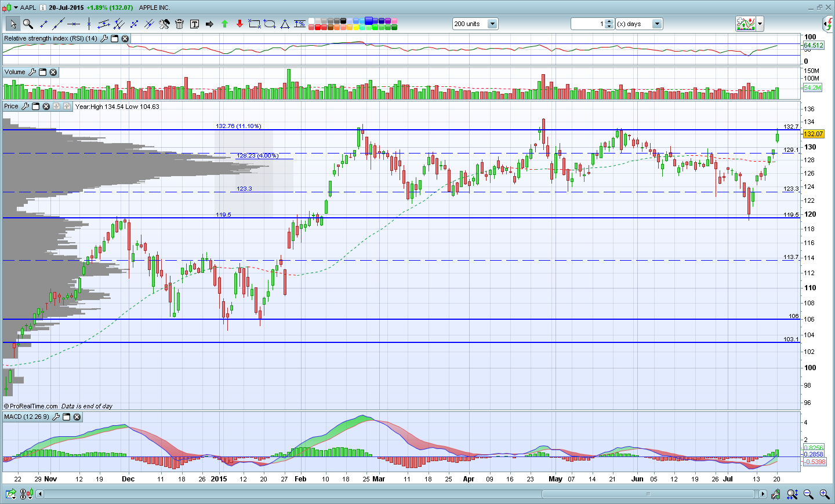Screen dimensions: 835x504
Task: Maximize the RSI indicator panel
Action: coord(114,38)
